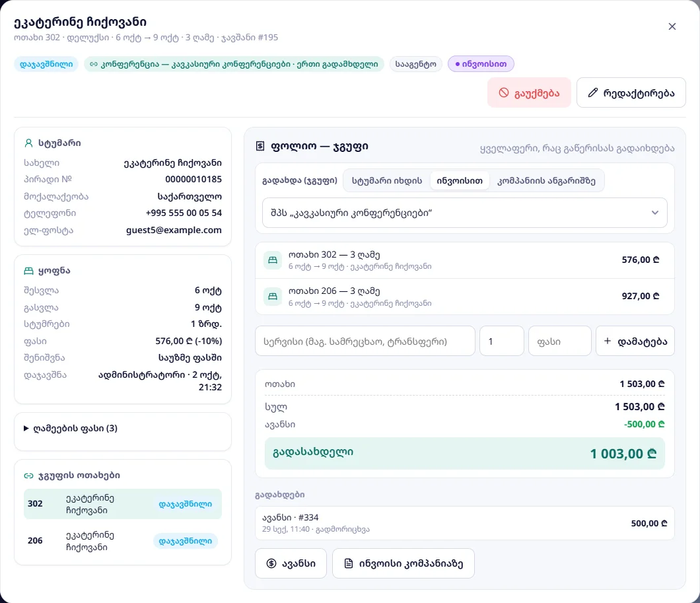Expand the ღამეების ფასი (3) section
The width and height of the screenshot is (700, 603).
[71, 429]
